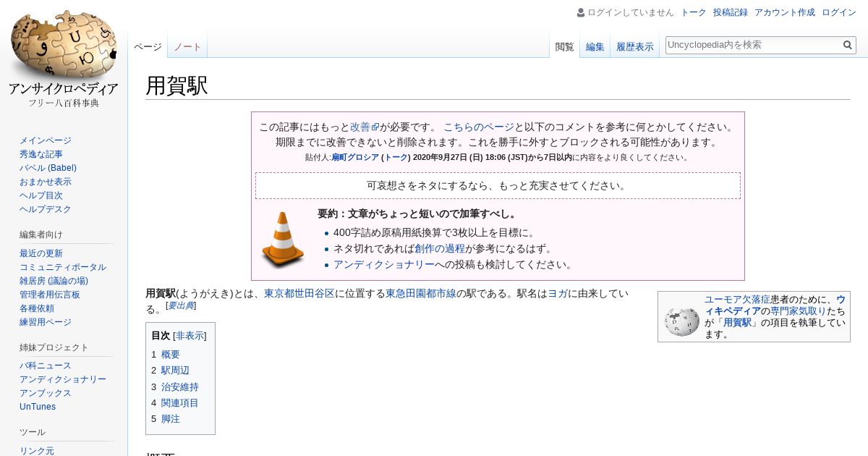This screenshot has height=456, width=868.
Task: Click the page heading 用賀駅
Action: [176, 85]
